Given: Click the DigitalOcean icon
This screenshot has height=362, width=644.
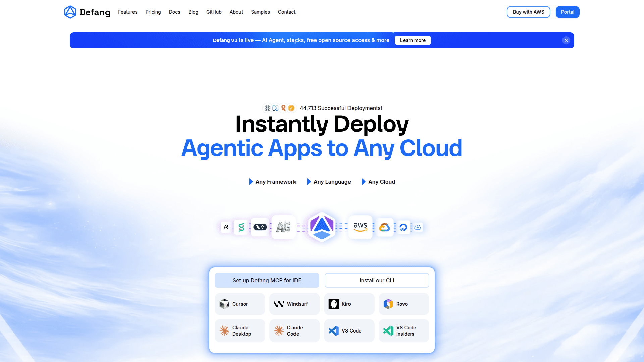Looking at the screenshot, I should [403, 227].
